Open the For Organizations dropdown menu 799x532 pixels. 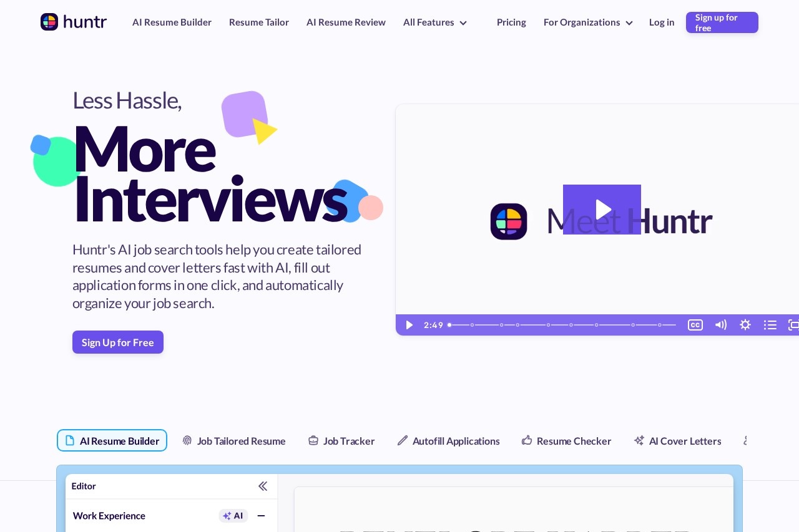[587, 22]
